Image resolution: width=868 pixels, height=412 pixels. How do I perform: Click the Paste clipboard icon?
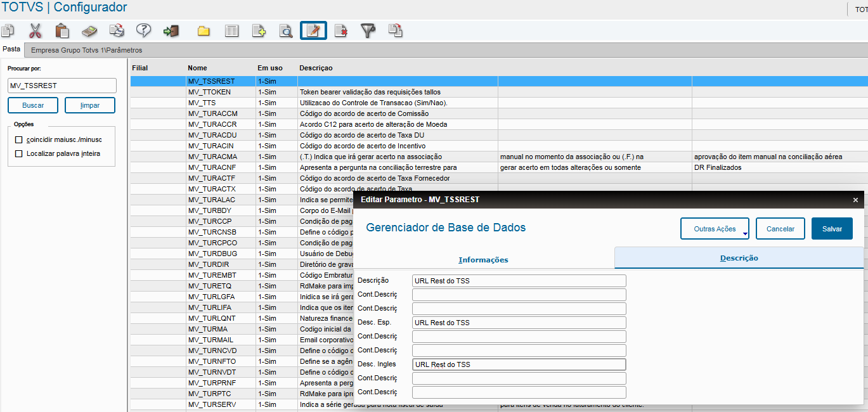[62, 30]
